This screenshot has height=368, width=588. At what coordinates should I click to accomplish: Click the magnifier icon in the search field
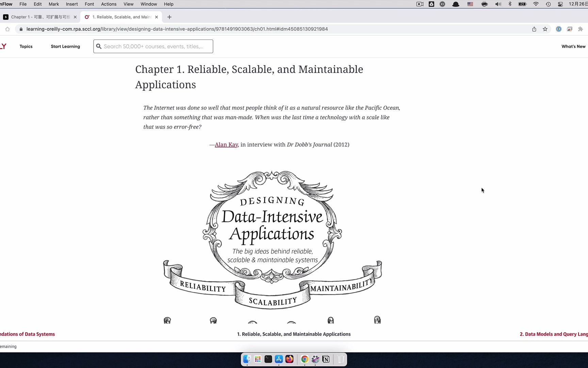[x=99, y=46]
